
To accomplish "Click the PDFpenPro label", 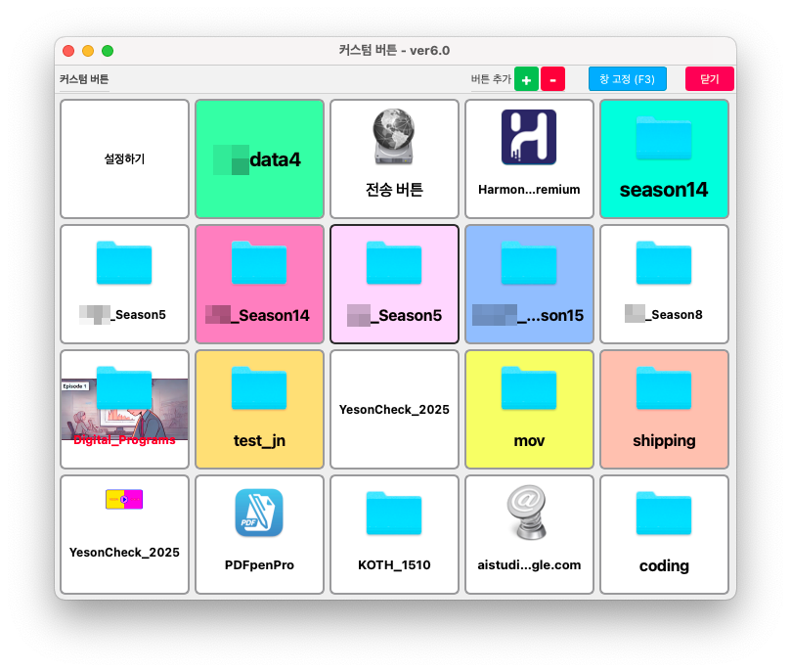I will click(x=259, y=565).
